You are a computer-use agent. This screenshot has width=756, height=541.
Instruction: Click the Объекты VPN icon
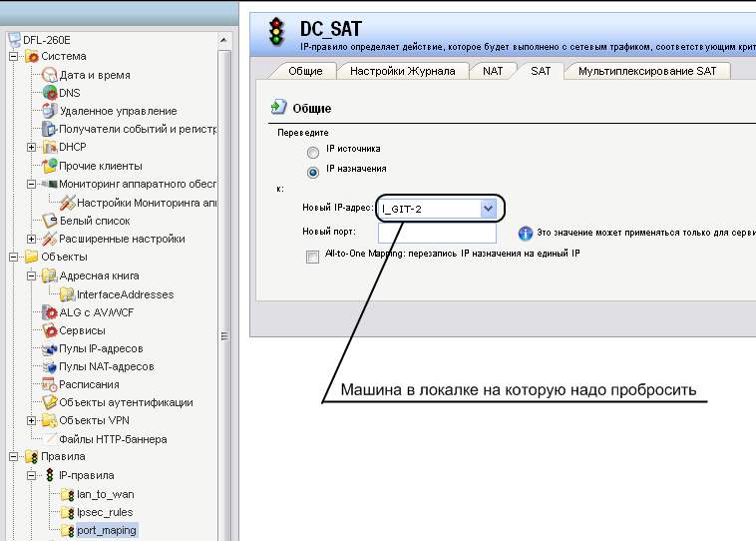pos(50,420)
